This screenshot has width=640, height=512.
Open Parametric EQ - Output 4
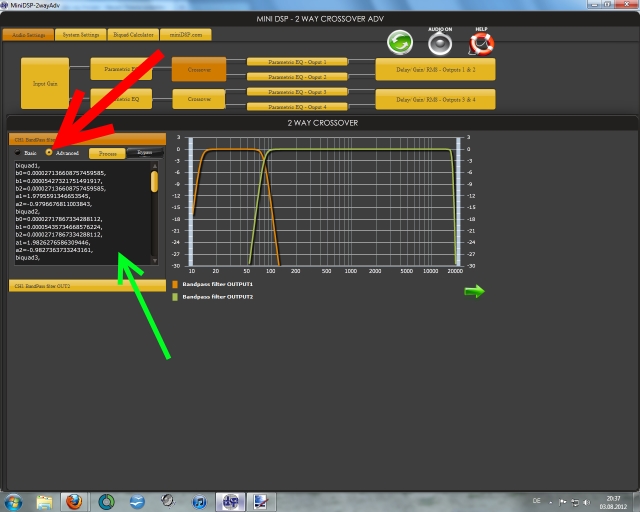[x=297, y=107]
